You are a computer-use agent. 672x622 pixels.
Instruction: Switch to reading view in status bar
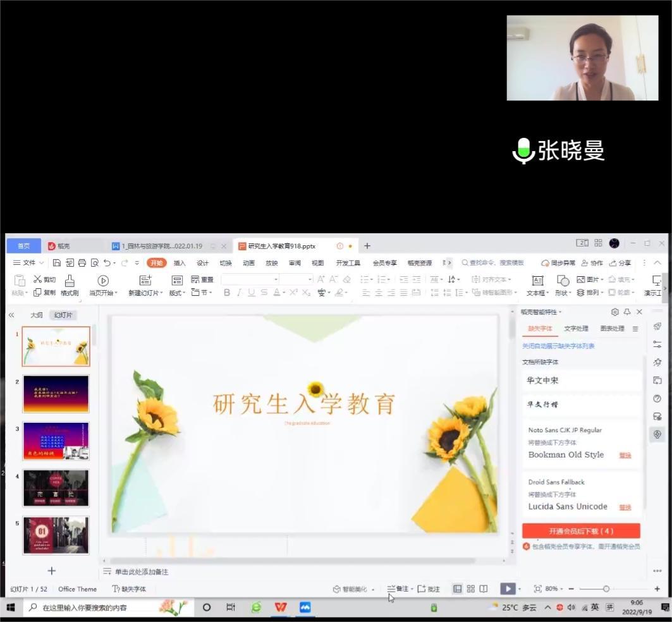[484, 588]
